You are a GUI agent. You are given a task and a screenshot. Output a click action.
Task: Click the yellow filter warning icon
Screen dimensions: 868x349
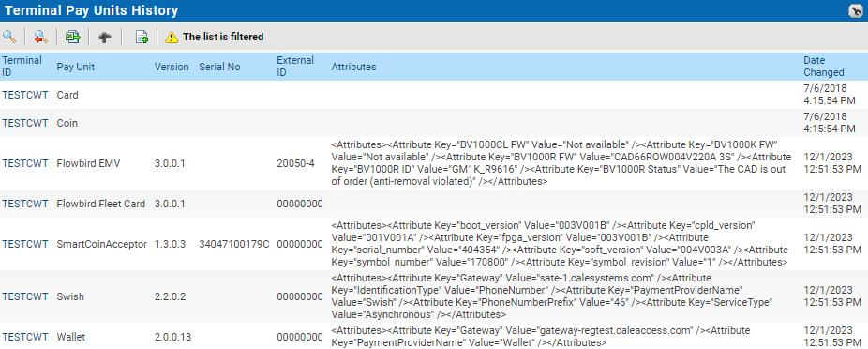coord(172,38)
